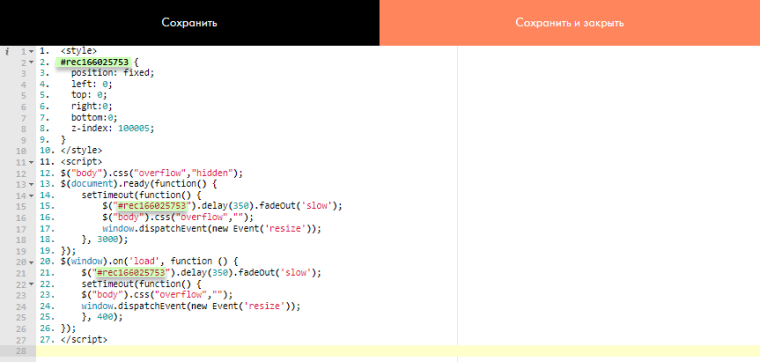The height and width of the screenshot is (362, 760).
Task: Click the Сохранить button
Action: coord(190,23)
